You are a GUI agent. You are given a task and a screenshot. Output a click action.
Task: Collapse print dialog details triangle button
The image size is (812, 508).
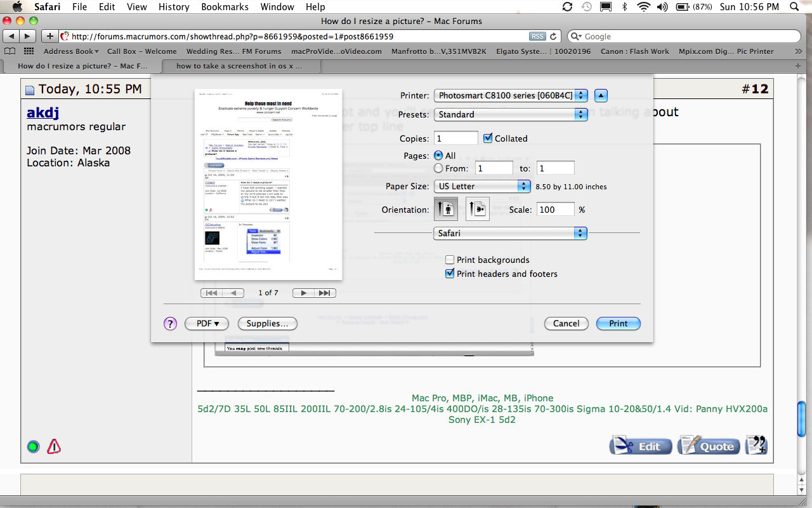601,95
